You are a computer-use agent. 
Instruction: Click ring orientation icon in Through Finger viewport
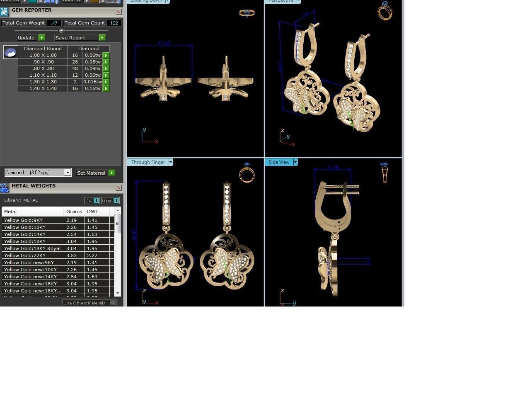247,173
